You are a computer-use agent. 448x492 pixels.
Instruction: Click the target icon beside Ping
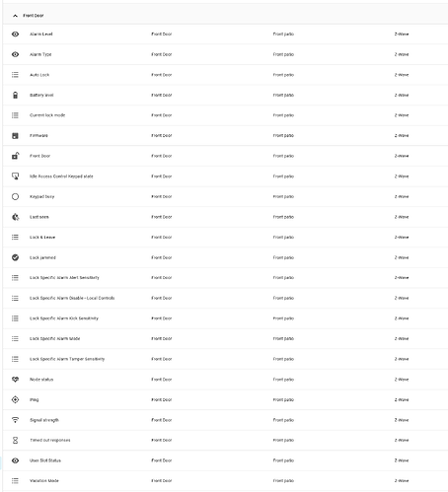point(15,399)
